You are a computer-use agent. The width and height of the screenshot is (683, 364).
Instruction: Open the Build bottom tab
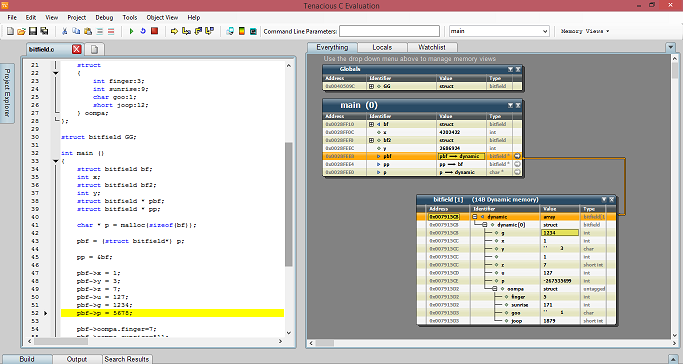[x=27, y=359]
